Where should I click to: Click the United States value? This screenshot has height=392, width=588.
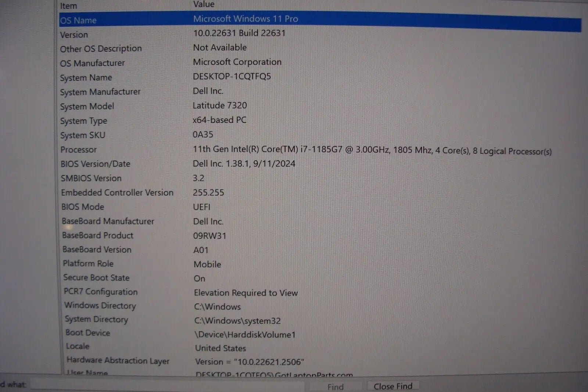(220, 348)
